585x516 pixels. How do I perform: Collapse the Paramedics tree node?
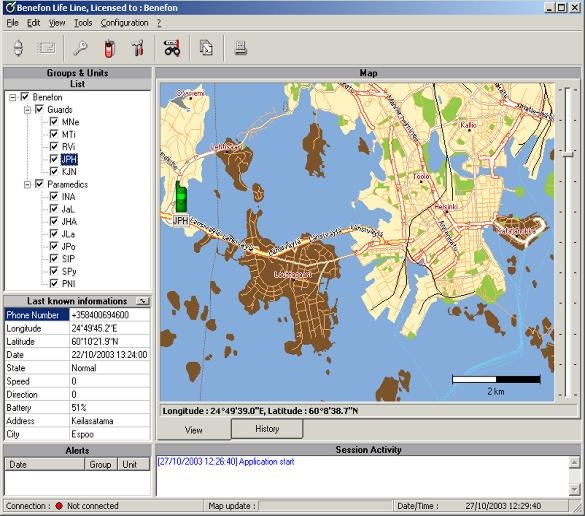[x=27, y=184]
